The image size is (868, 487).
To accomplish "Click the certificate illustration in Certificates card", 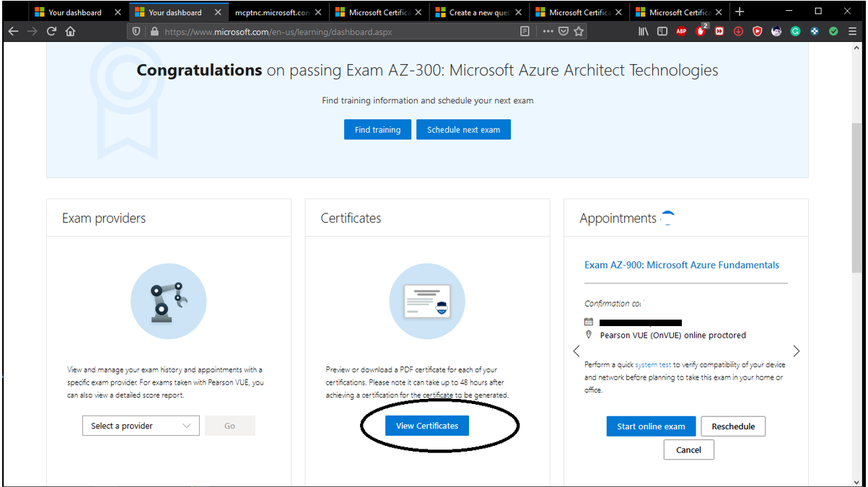I will (x=427, y=302).
